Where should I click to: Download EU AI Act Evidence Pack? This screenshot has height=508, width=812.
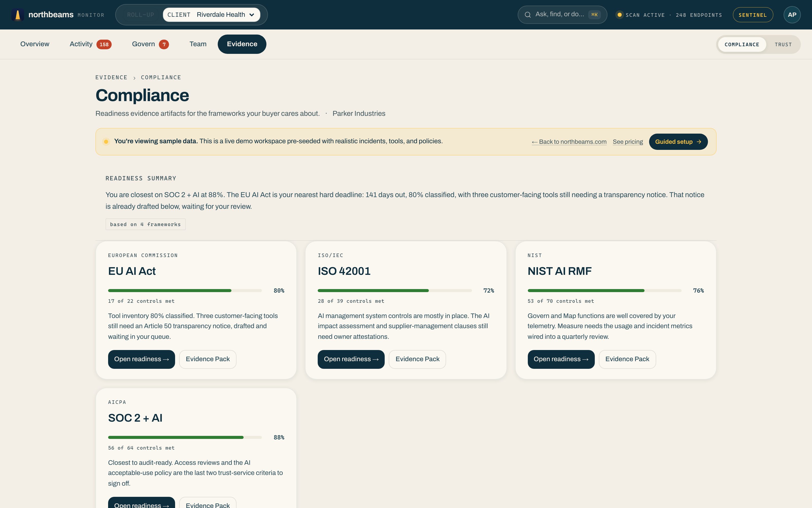pyautogui.click(x=208, y=359)
